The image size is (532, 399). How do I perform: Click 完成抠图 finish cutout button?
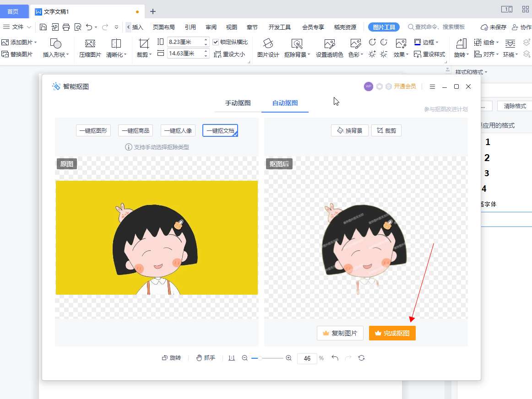click(x=392, y=333)
